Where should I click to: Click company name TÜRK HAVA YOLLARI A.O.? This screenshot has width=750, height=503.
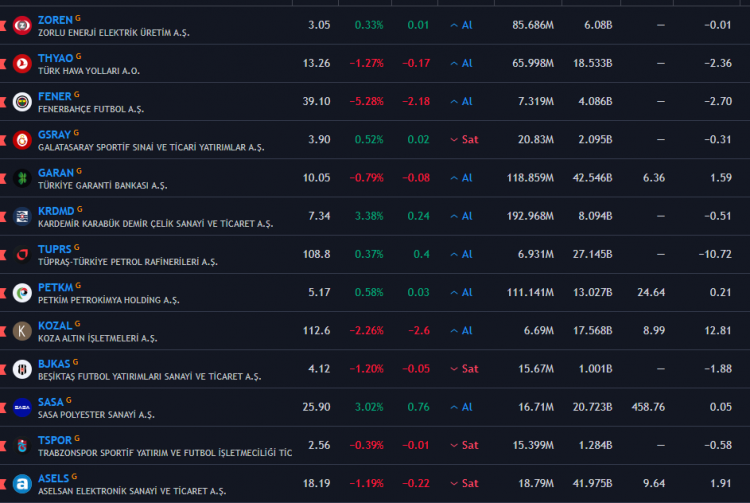click(89, 71)
